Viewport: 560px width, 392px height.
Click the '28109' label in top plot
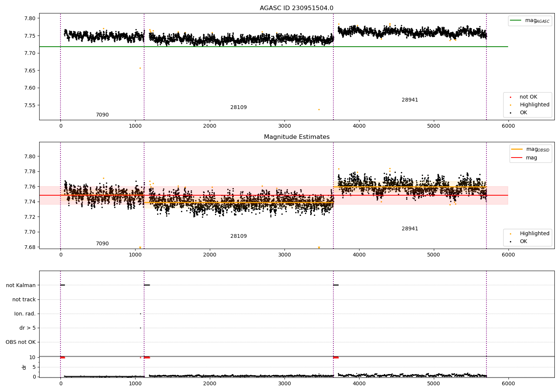239,108
